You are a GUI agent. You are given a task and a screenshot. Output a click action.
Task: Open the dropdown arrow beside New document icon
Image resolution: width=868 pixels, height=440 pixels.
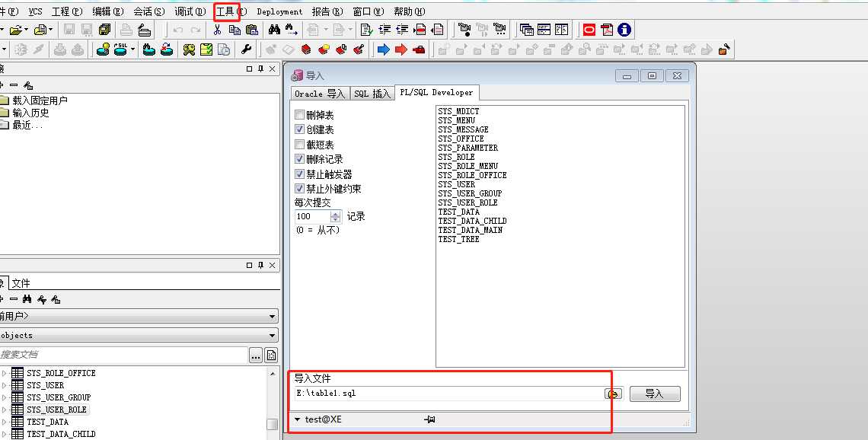click(3, 30)
